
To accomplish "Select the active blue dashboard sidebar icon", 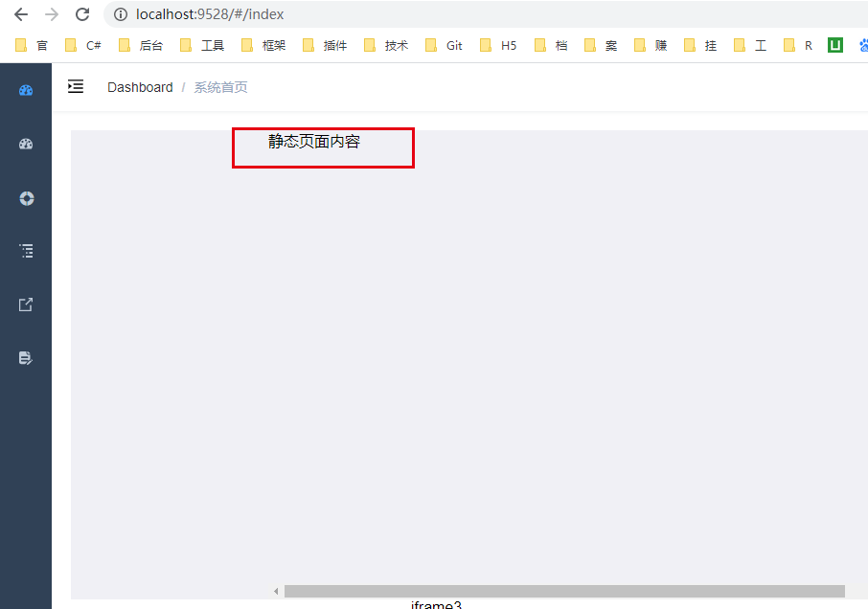I will (26, 91).
